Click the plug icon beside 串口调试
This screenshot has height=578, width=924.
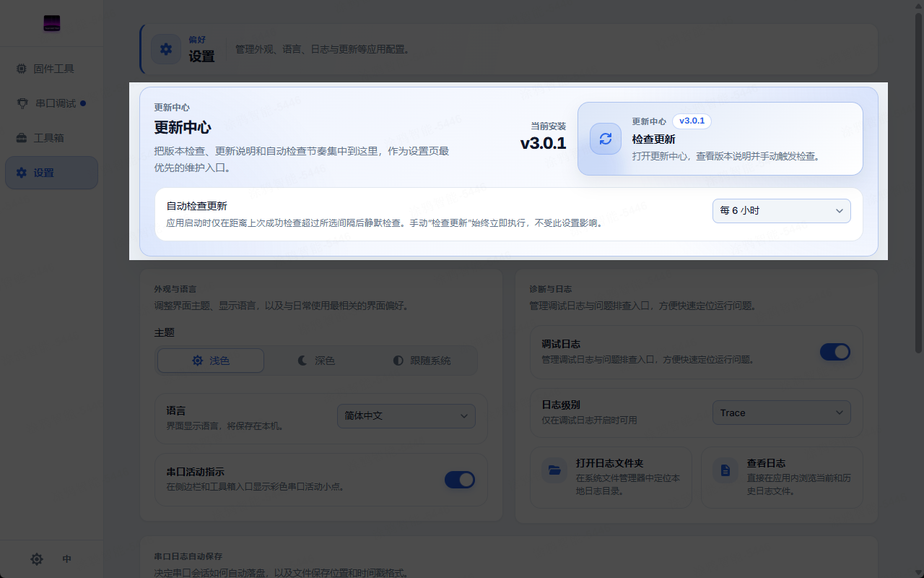[x=22, y=103]
